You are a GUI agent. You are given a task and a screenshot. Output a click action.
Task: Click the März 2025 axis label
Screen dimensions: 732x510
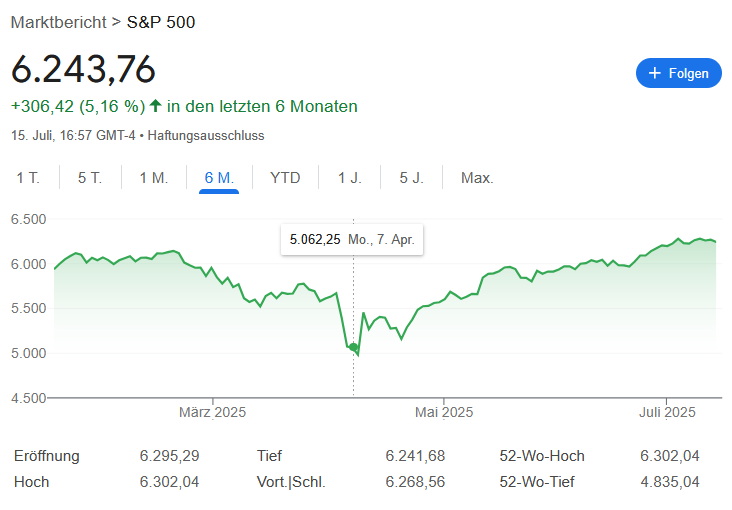click(x=212, y=412)
